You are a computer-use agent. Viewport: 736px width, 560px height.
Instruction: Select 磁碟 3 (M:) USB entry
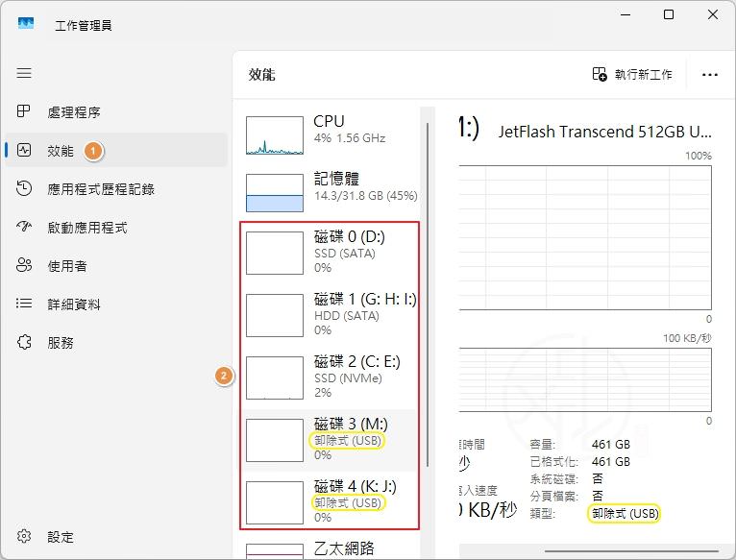coord(327,440)
